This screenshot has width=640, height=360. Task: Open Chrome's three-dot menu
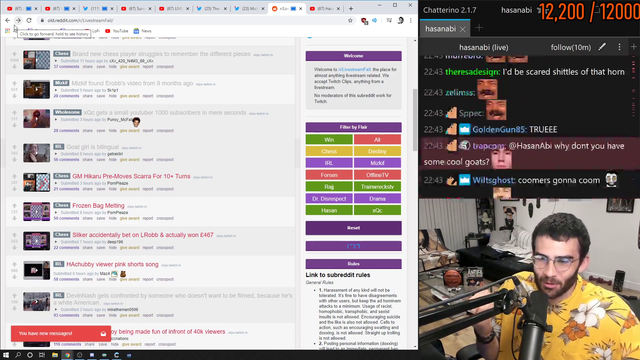[411, 20]
